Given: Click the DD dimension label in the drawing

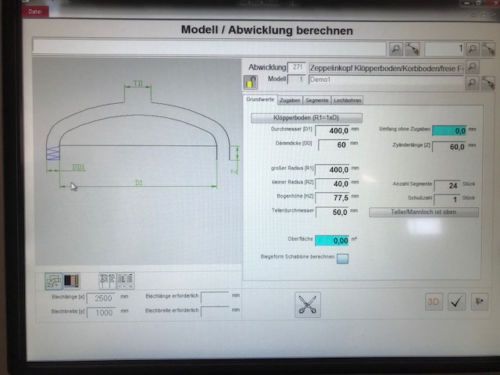Looking at the screenshot, I should [78, 167].
